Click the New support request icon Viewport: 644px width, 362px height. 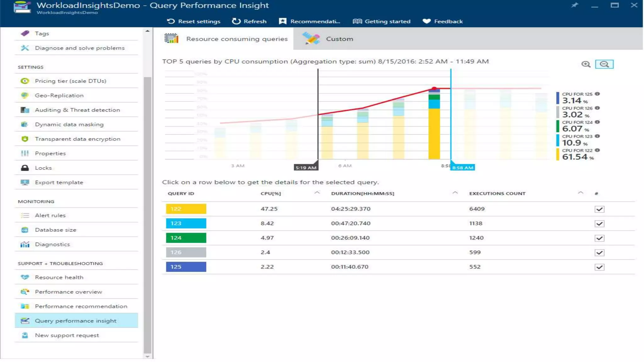[x=25, y=335]
